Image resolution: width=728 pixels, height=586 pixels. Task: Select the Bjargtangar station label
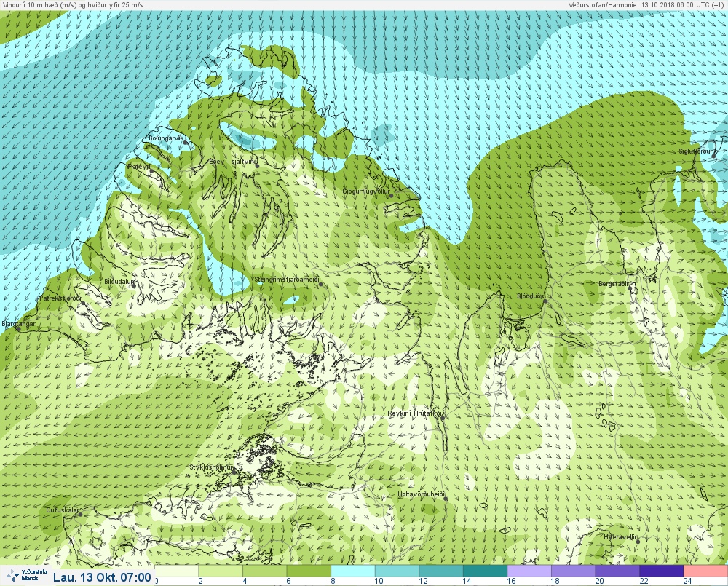[19, 324]
